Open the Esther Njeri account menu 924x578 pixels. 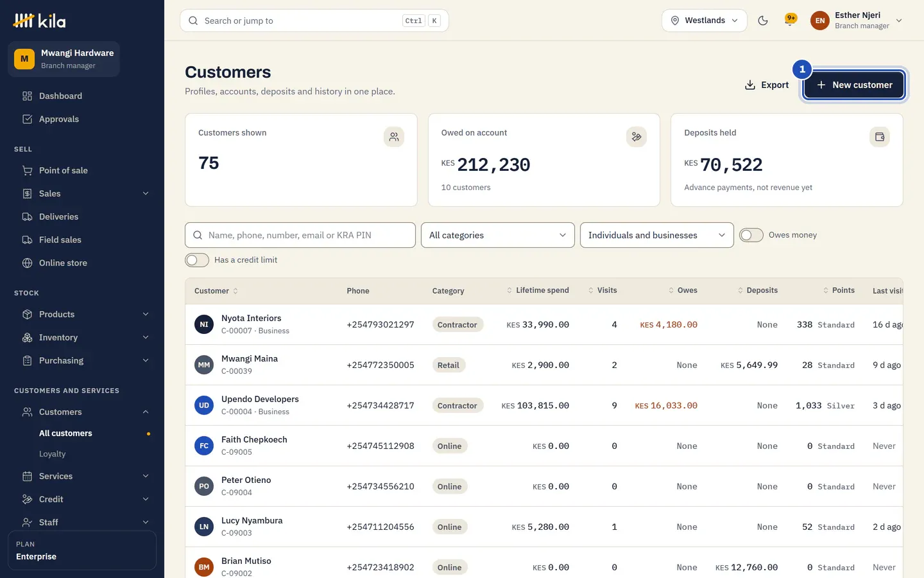[x=858, y=21]
